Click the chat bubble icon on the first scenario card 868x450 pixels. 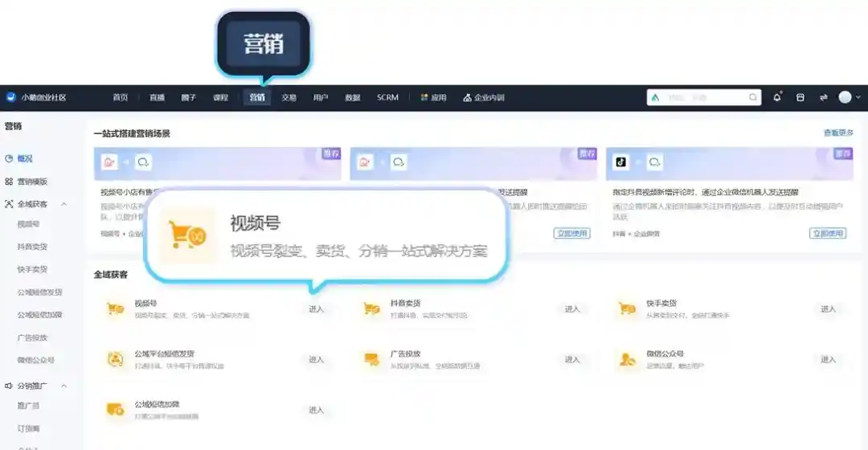[x=143, y=162]
